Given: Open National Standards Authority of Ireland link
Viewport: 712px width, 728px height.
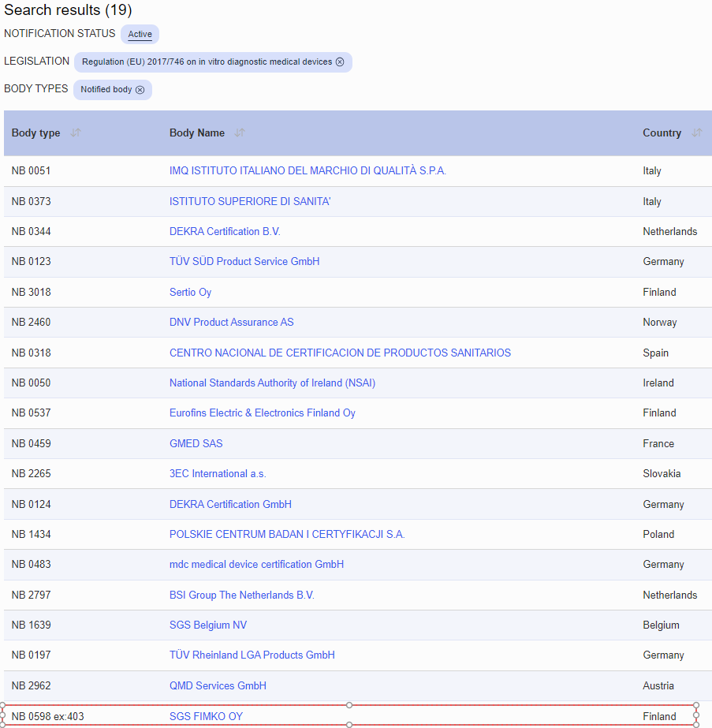Looking at the screenshot, I should point(272,383).
